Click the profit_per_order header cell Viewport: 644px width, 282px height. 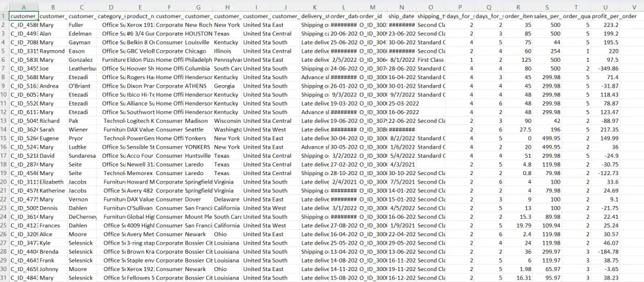coord(605,16)
